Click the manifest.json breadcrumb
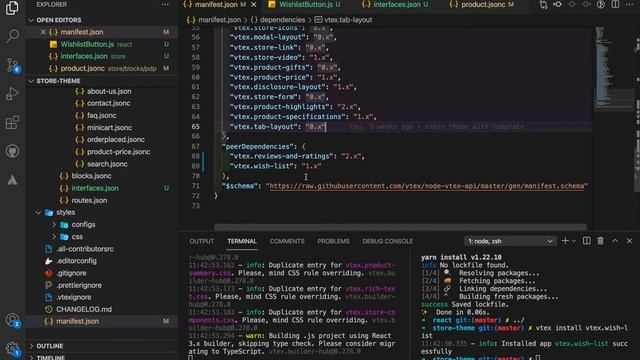This screenshot has width=640, height=360. click(x=220, y=20)
